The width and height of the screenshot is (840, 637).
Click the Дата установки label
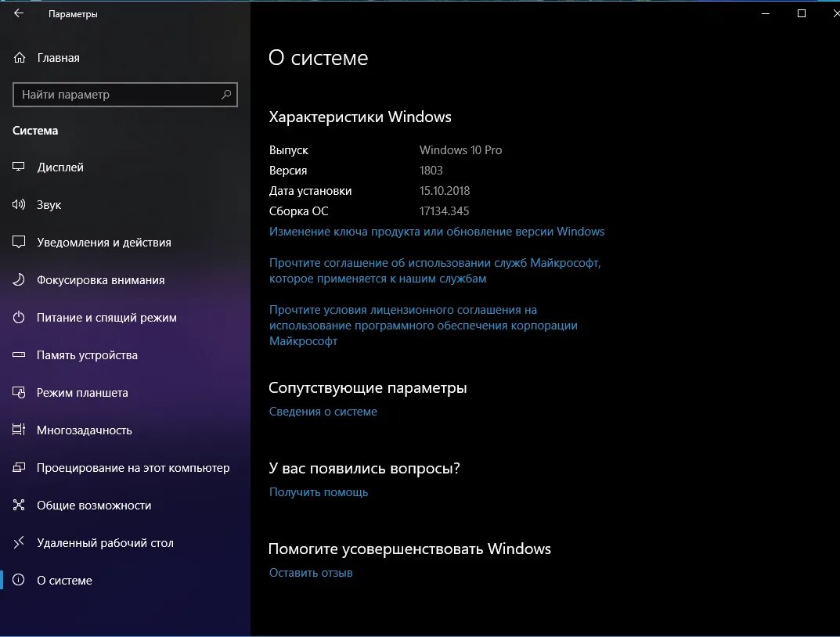[x=310, y=191]
